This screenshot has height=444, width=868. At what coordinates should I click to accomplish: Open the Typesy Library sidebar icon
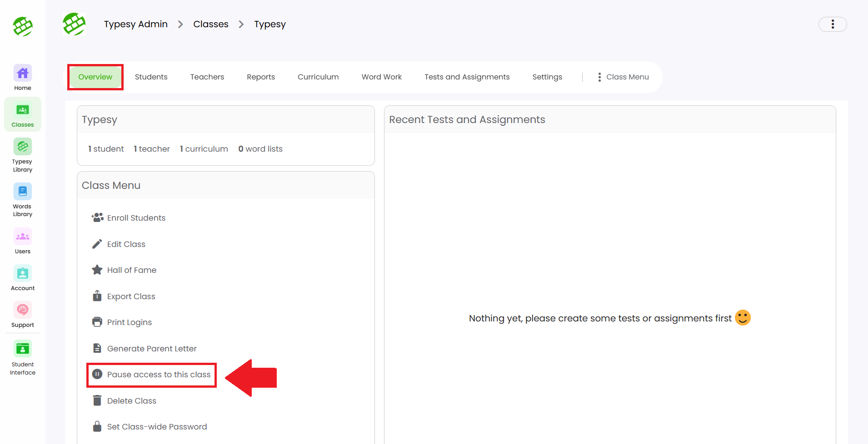coord(22,155)
